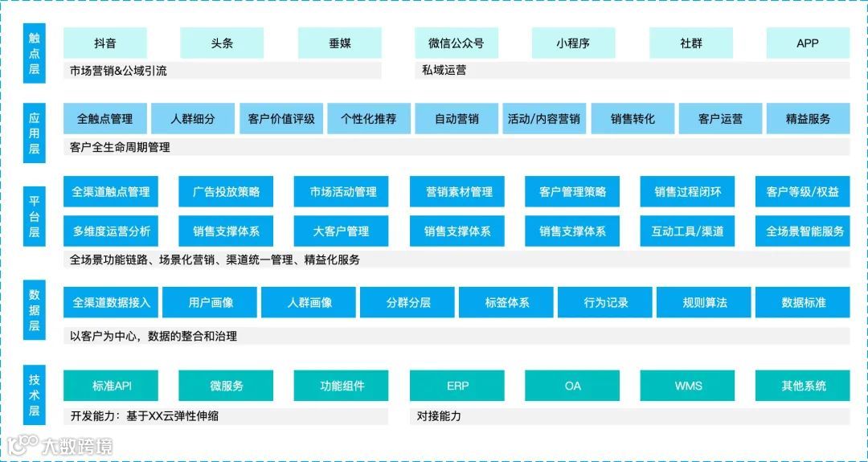
Task: Select the 互动工具/渠道 box
Action: click(x=687, y=231)
